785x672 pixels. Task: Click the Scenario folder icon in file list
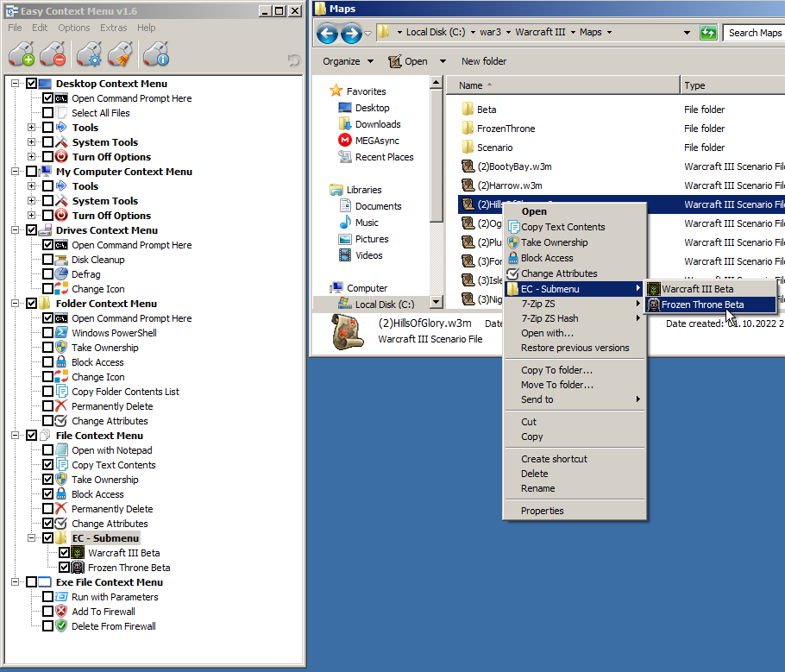(x=468, y=148)
